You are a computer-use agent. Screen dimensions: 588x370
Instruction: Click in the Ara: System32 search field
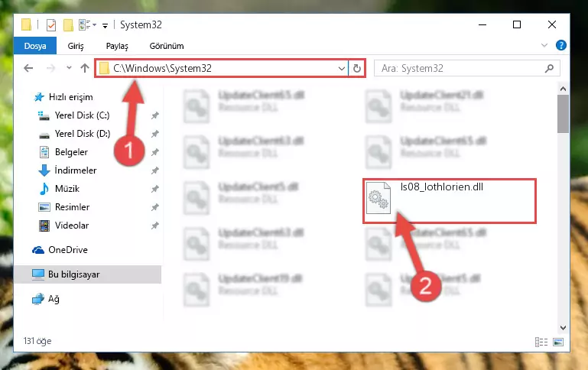point(460,68)
